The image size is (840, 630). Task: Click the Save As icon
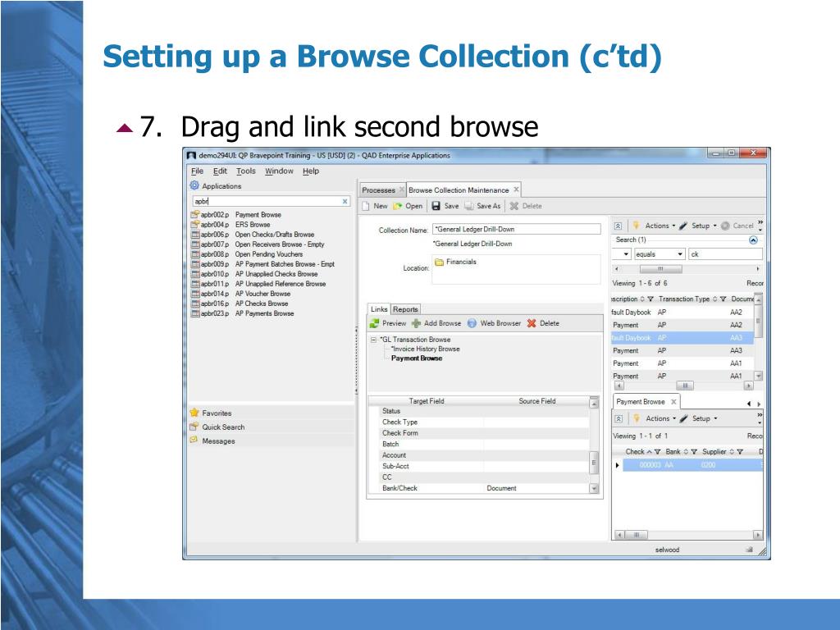tap(468, 206)
